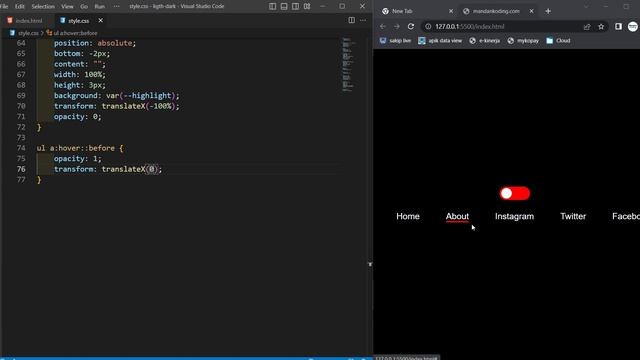
Task: Bookmark this page with star icon
Action: pos(601,27)
